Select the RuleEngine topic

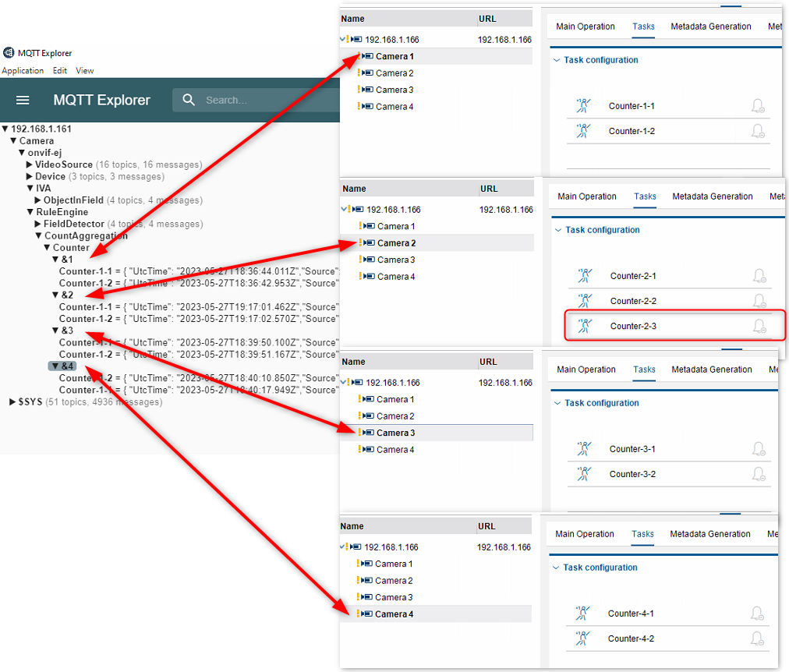point(62,212)
